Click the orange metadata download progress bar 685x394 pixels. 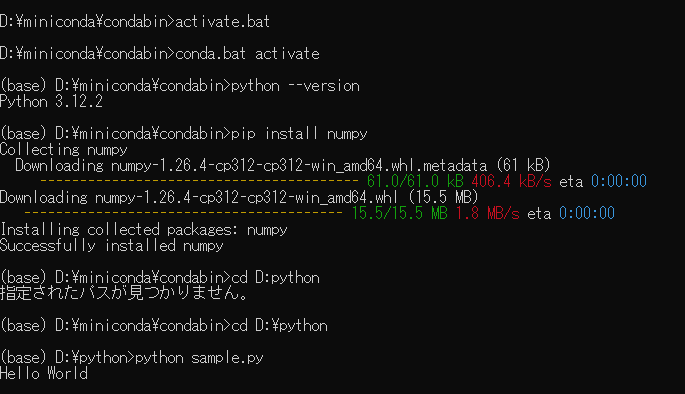199,180
